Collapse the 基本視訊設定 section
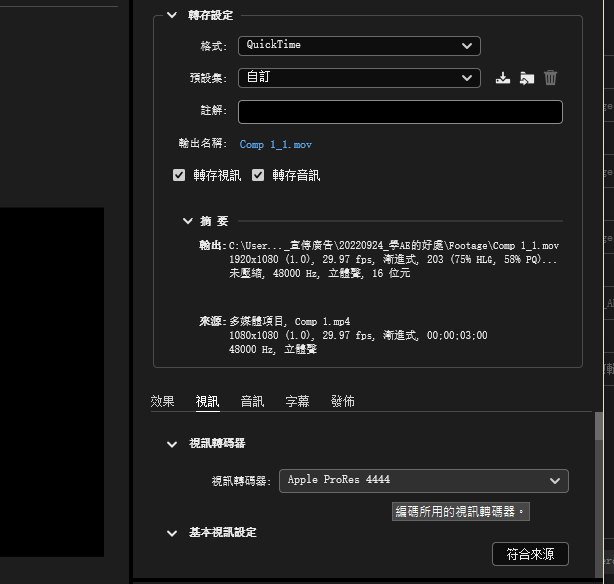This screenshot has width=614, height=584. pos(172,533)
